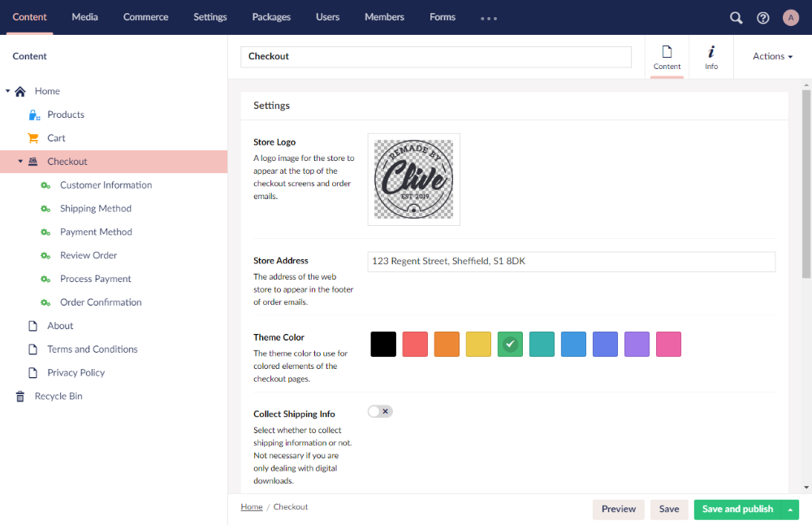Open the Commerce section in top navigation
Image resolution: width=812 pixels, height=525 pixels.
pos(145,17)
